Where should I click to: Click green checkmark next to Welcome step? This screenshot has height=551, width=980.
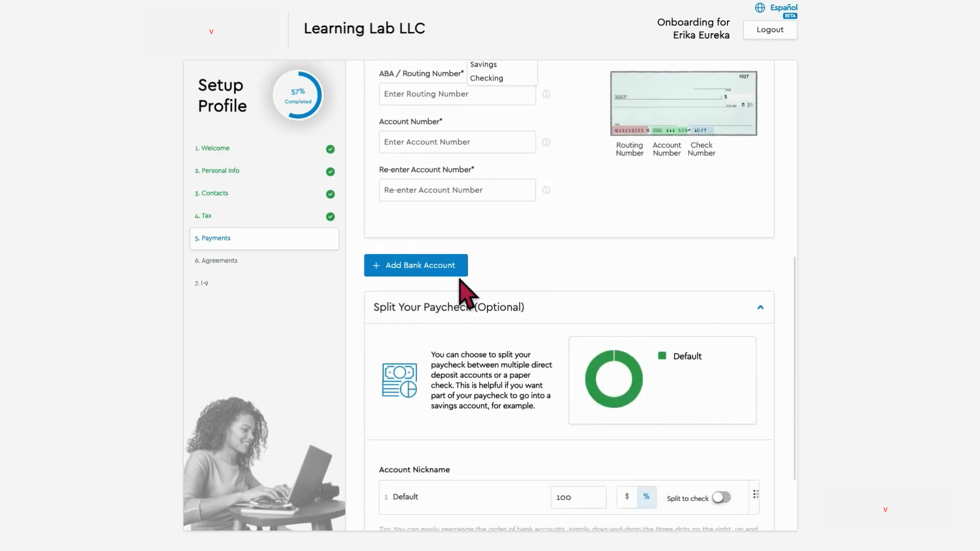(330, 149)
